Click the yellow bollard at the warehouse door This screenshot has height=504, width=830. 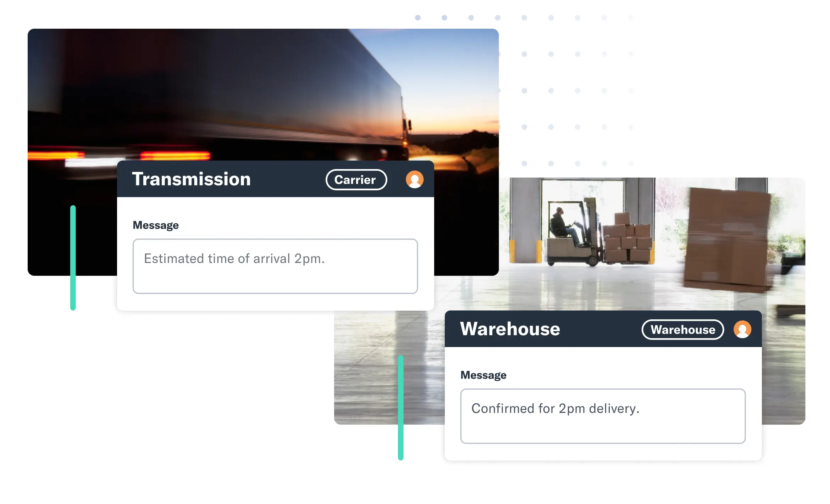coord(512,251)
